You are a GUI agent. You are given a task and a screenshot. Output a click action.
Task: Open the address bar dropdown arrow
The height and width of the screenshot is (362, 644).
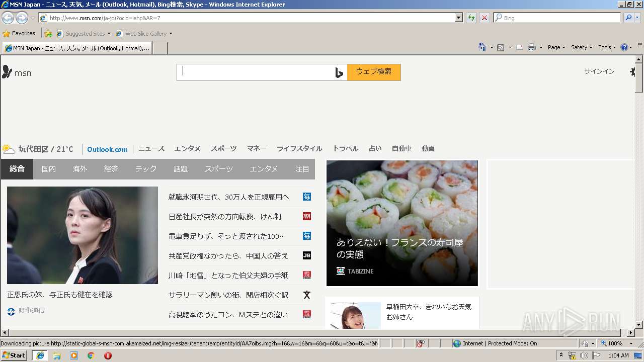click(458, 18)
